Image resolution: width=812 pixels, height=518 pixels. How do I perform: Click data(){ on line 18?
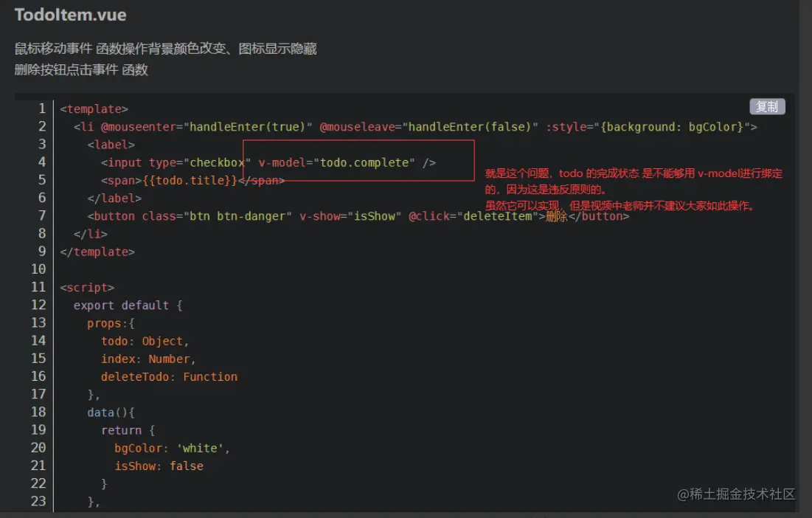(111, 412)
